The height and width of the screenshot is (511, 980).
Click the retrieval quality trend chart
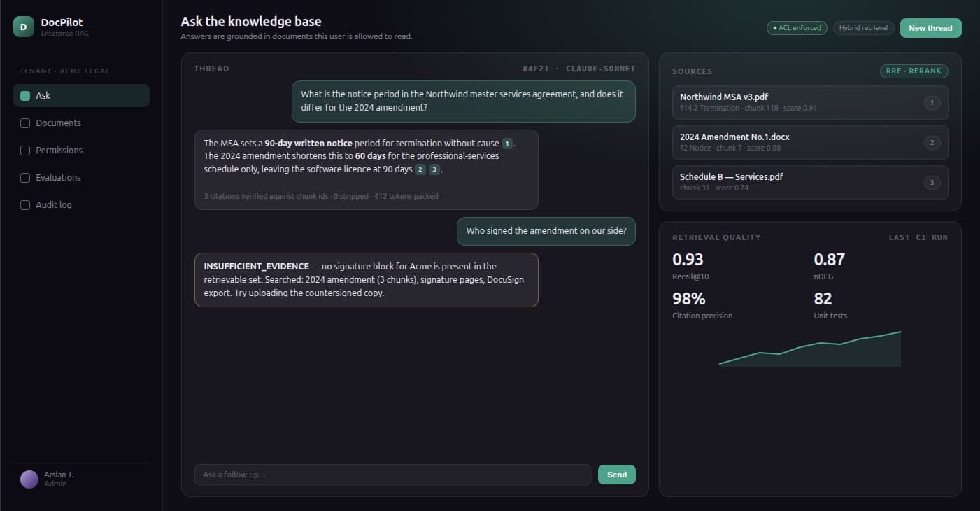pyautogui.click(x=810, y=349)
